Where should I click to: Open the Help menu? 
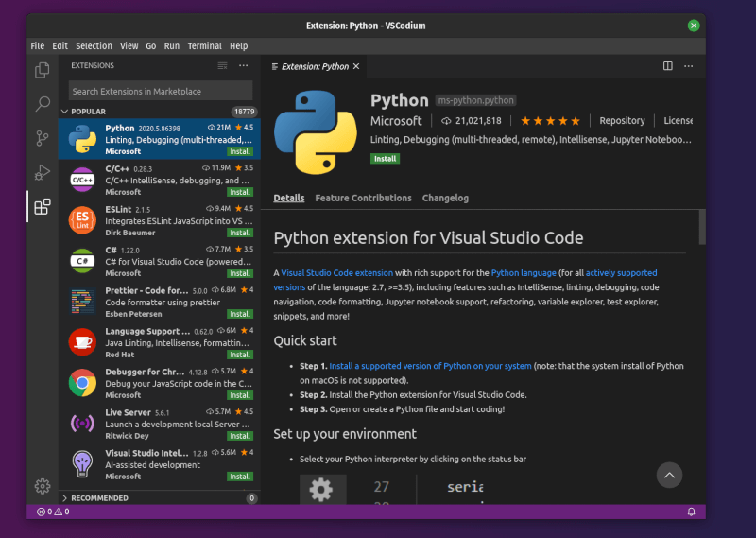click(239, 45)
